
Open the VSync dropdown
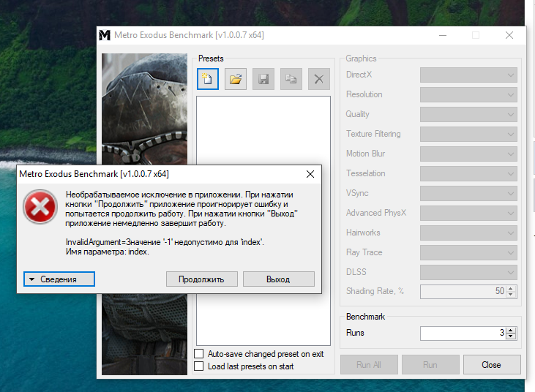coord(468,194)
